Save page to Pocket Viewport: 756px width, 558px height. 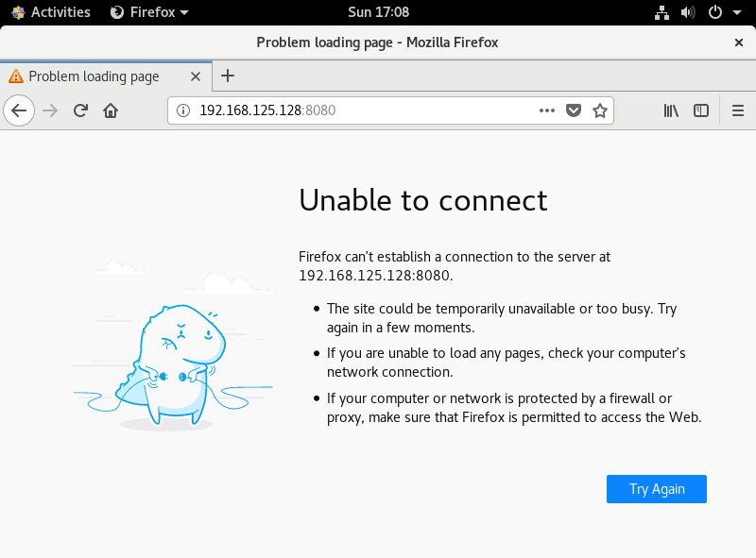[x=574, y=110]
